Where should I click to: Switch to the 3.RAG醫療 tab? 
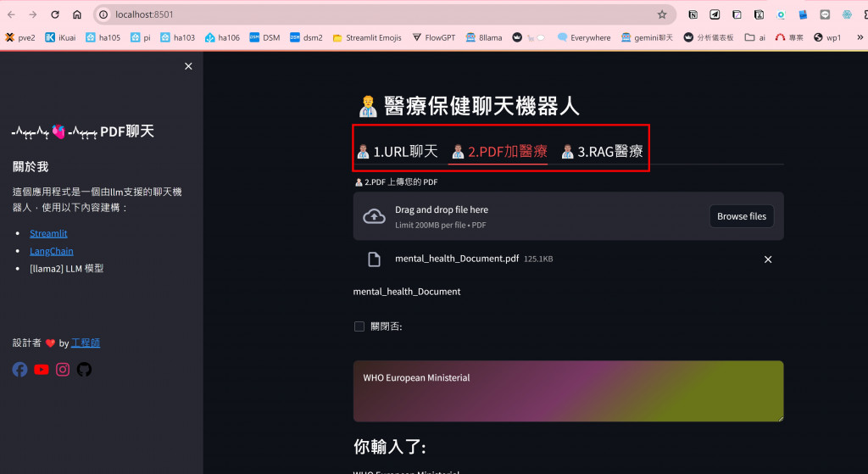point(602,151)
